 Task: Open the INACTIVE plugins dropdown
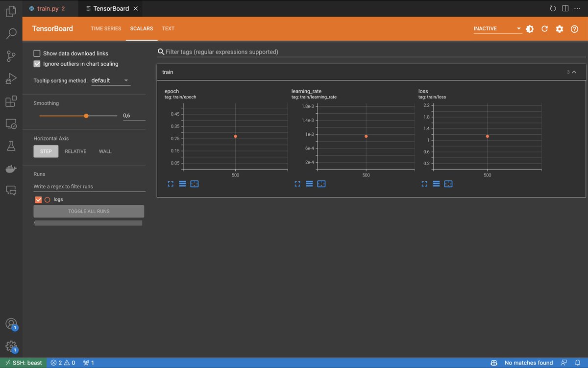(x=497, y=29)
